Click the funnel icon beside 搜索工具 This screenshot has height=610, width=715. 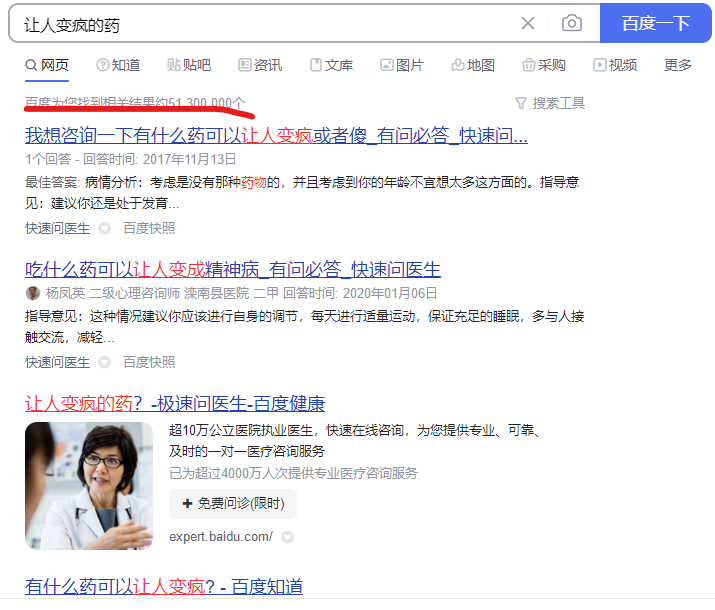(x=521, y=103)
